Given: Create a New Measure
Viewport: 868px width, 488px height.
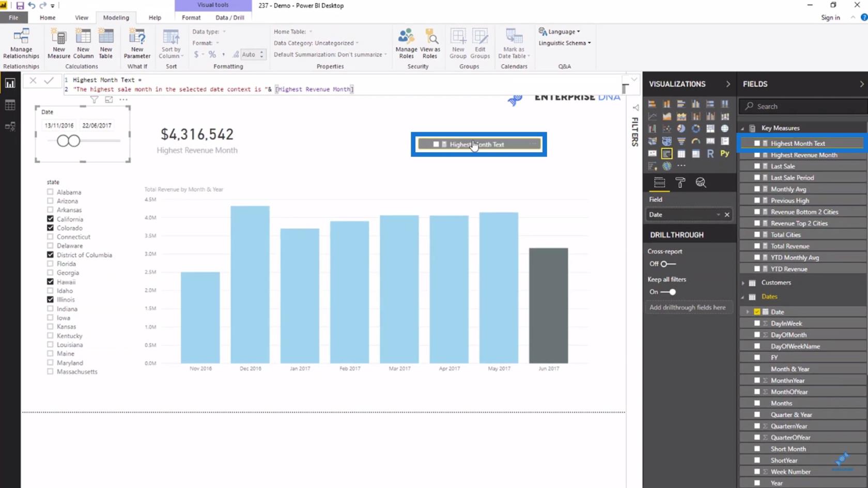Looking at the screenshot, I should (59, 44).
